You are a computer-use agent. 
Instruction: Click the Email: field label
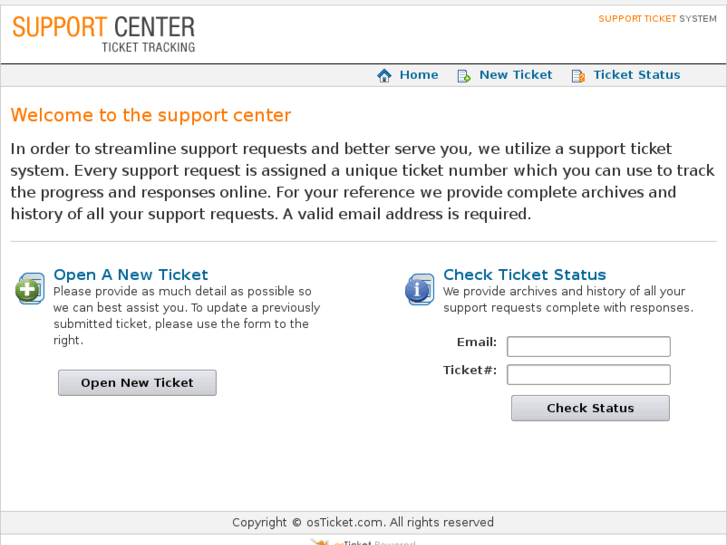point(477,342)
